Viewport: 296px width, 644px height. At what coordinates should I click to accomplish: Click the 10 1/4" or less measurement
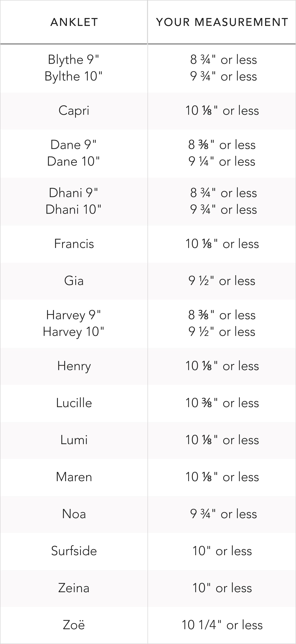pyautogui.click(x=222, y=625)
